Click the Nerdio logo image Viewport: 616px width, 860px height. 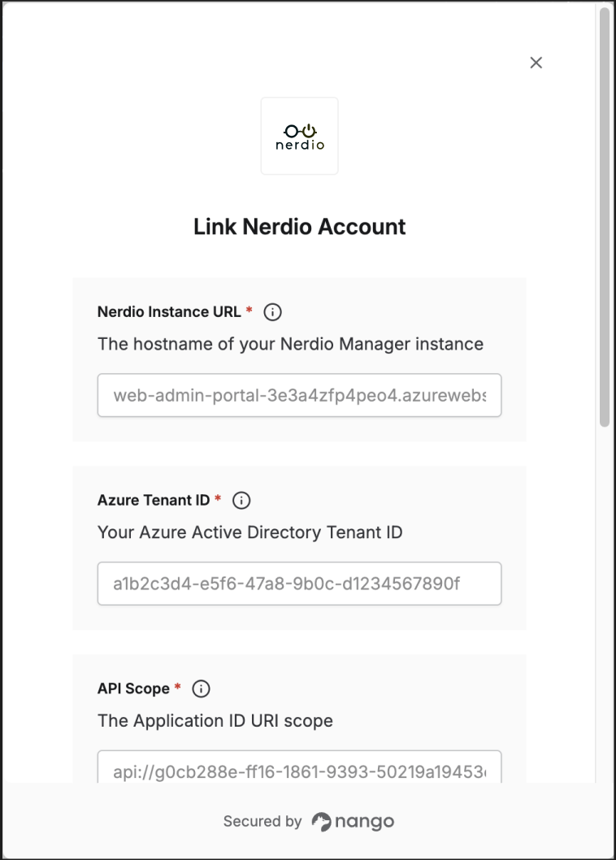(300, 136)
